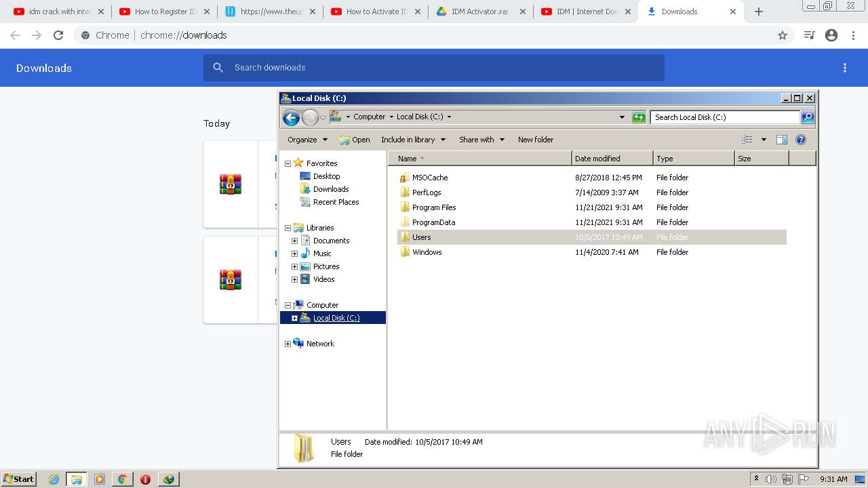Click the Opera icon in taskbar
Viewport: 868px width, 488px height.
145,479
